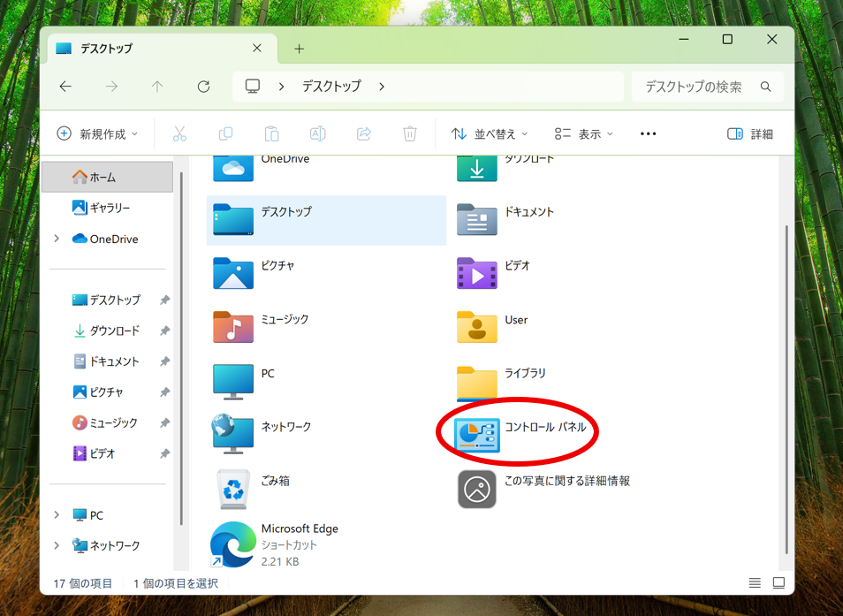Switch to details list view in status bar
This screenshot has width=843, height=616.
point(755,583)
